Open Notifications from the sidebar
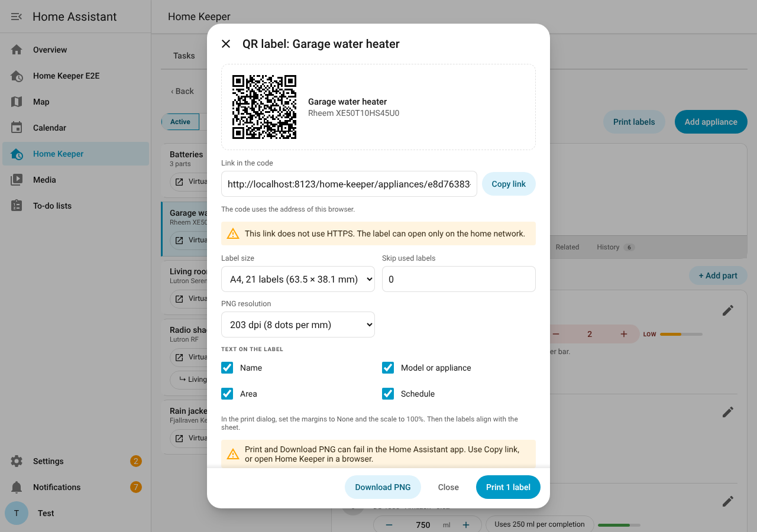The image size is (757, 532). (76, 487)
